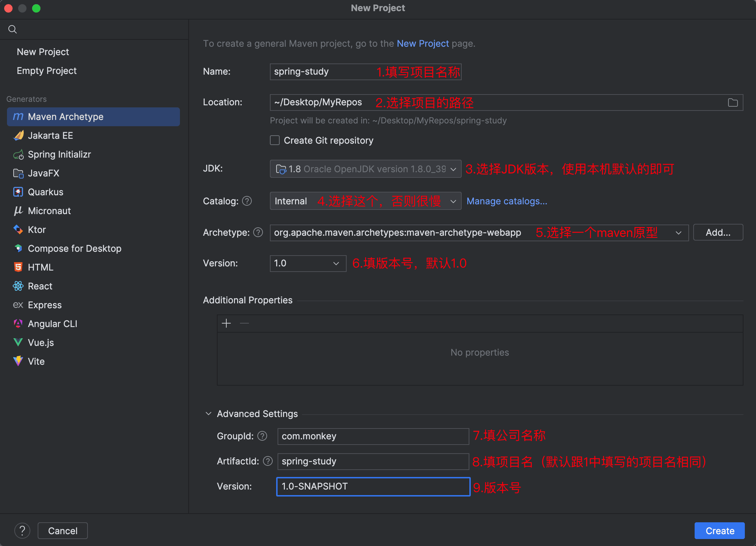Click the Location path input field
The image size is (756, 546).
tap(506, 103)
